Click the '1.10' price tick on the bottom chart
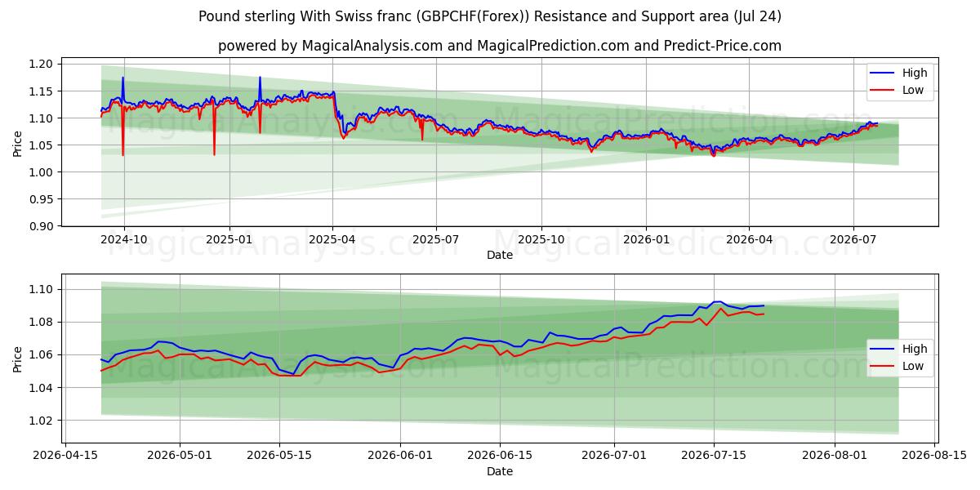Screen dimensions: 980x490 click(42, 289)
